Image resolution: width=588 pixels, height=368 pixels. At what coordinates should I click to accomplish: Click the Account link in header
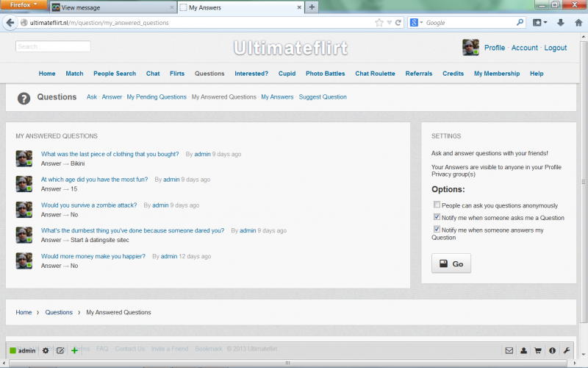point(524,48)
